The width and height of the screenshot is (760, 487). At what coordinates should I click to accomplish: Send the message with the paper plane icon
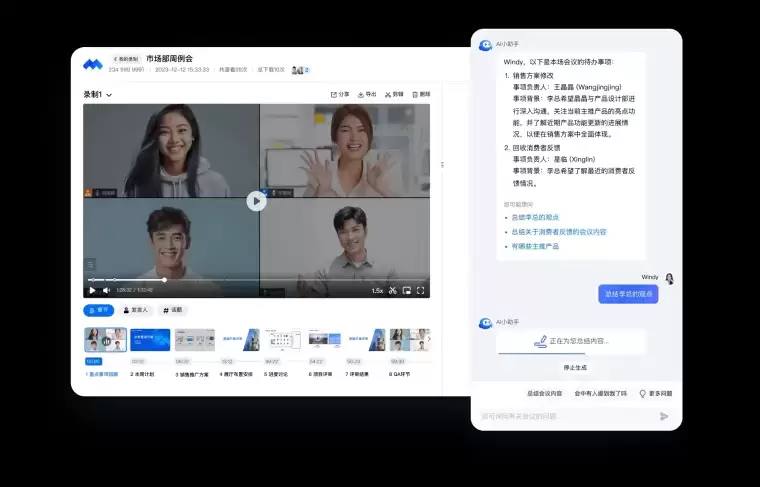point(663,416)
